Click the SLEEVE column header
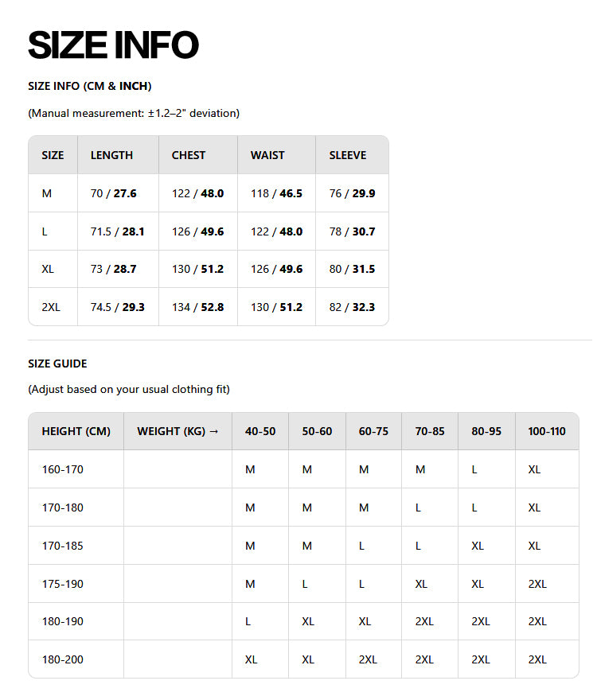The image size is (597, 700). 348,155
